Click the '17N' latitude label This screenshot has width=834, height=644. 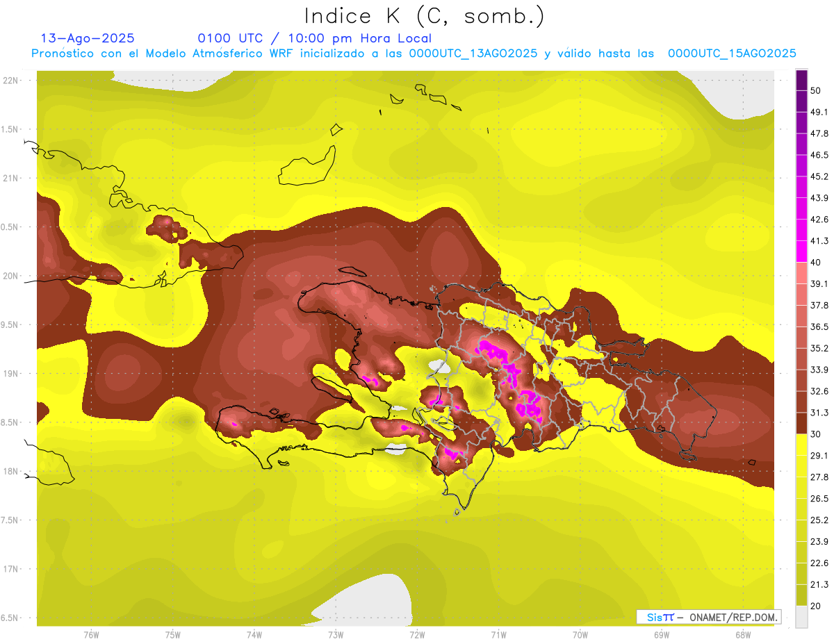(x=11, y=569)
